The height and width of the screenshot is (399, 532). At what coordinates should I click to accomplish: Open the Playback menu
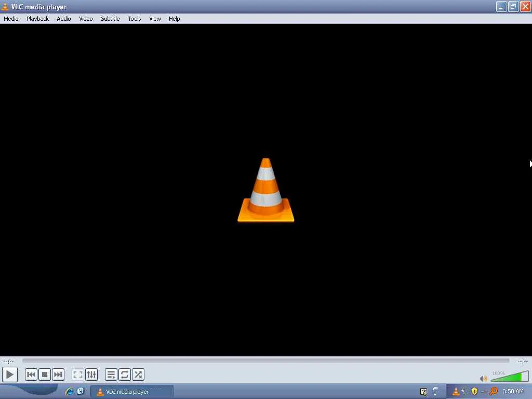pyautogui.click(x=37, y=19)
